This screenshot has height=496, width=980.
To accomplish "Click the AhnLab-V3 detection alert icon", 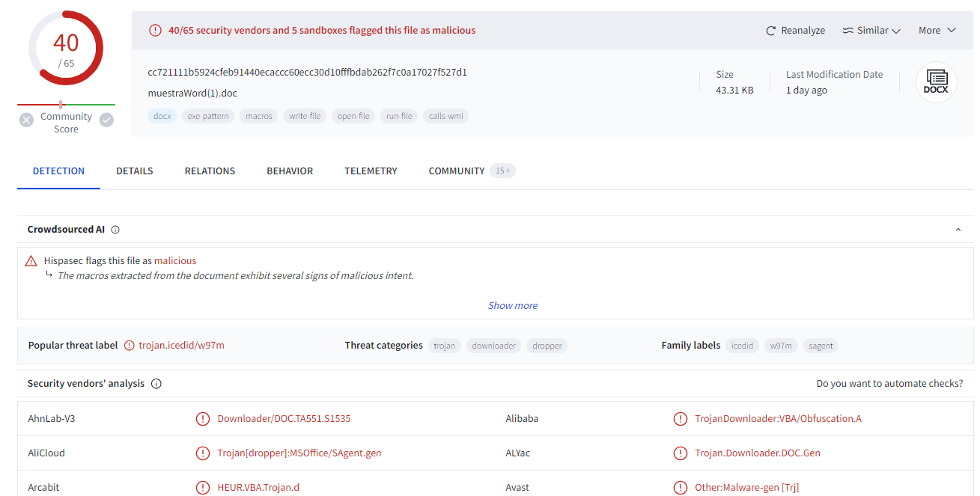I will click(202, 419).
